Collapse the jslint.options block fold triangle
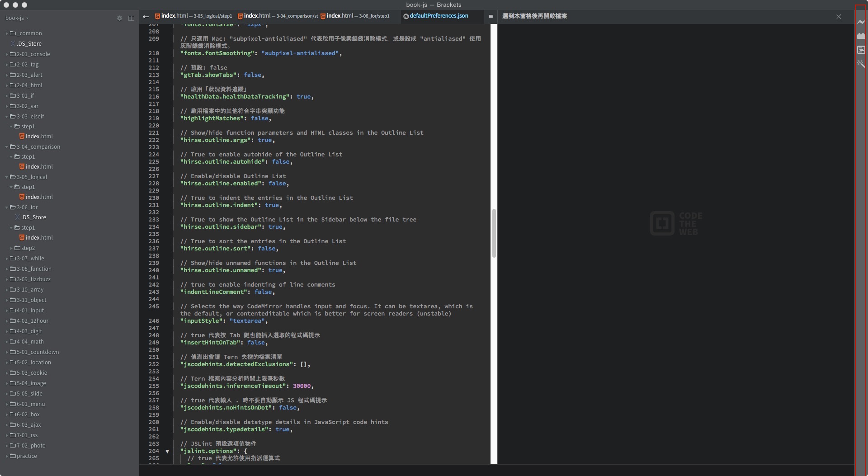Screen dimensions: 868x476 (167, 451)
